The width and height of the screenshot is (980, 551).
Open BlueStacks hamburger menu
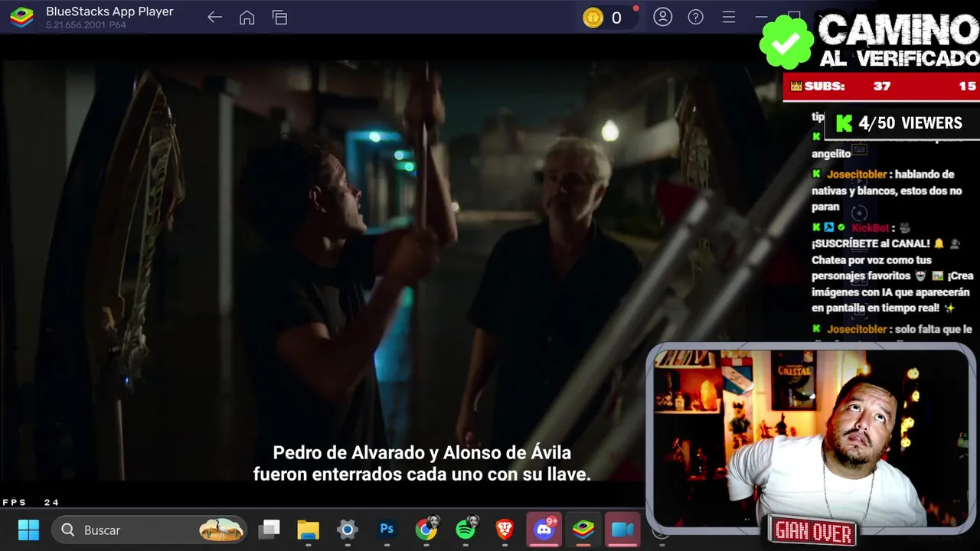(728, 17)
